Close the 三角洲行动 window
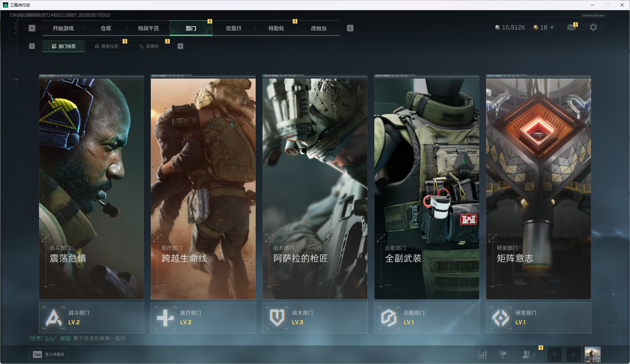 coord(622,5)
